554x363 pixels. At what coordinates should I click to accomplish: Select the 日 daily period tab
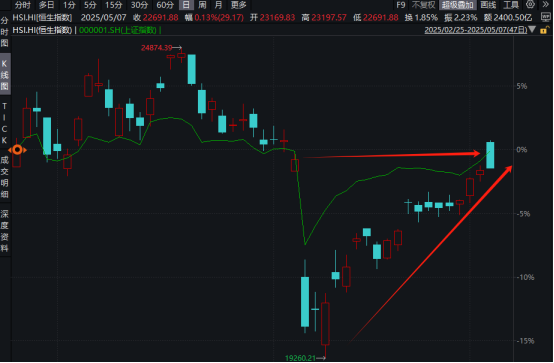click(186, 5)
